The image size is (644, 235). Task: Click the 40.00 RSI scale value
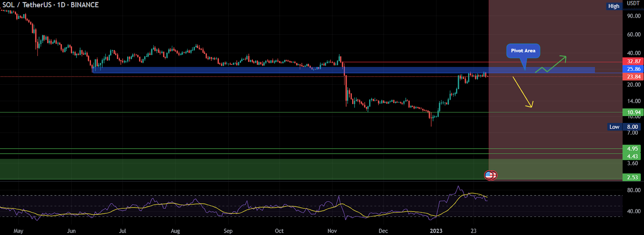634,211
